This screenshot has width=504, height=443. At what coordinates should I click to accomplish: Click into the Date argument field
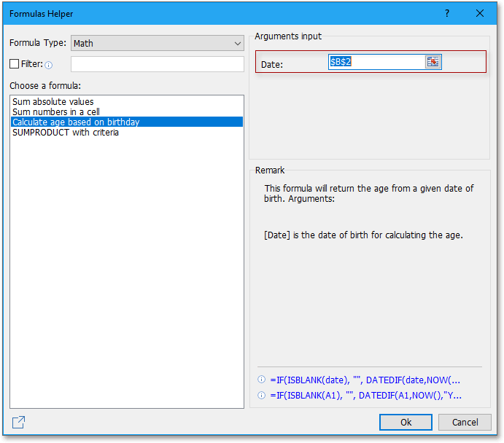(376, 62)
